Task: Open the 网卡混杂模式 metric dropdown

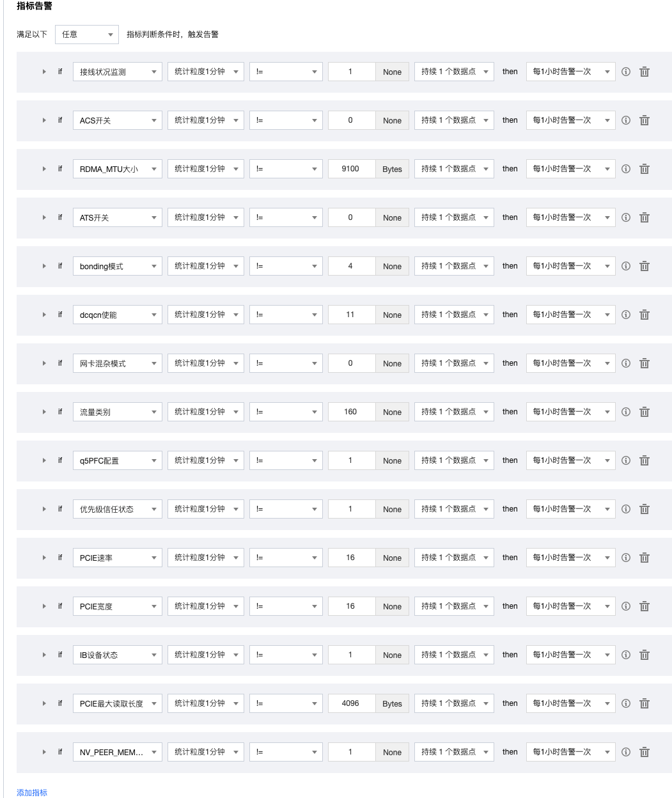Action: click(x=118, y=363)
